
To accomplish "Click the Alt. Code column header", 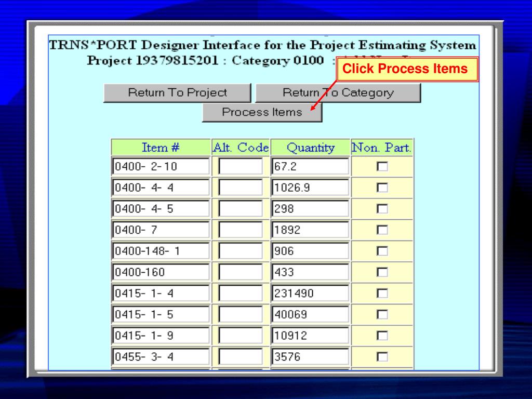I will [x=241, y=148].
